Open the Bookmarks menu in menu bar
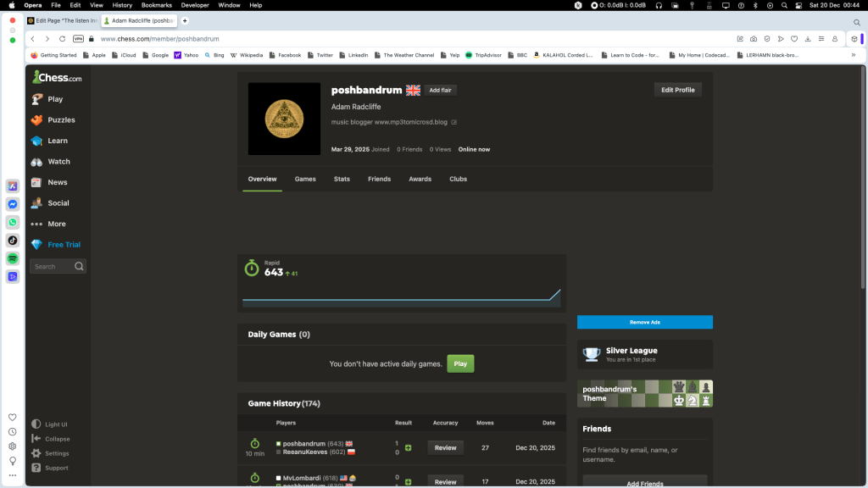This screenshot has height=488, width=868. (x=156, y=5)
